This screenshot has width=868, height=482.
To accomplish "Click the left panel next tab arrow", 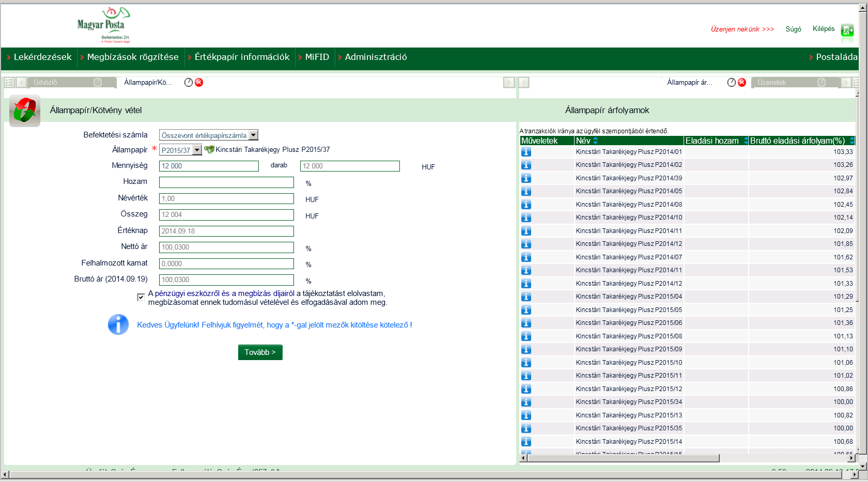I will click(509, 82).
